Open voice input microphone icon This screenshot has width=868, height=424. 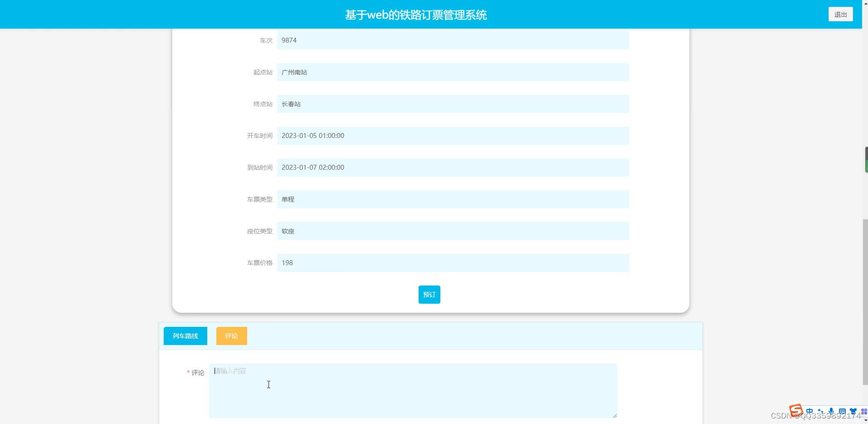tap(831, 411)
